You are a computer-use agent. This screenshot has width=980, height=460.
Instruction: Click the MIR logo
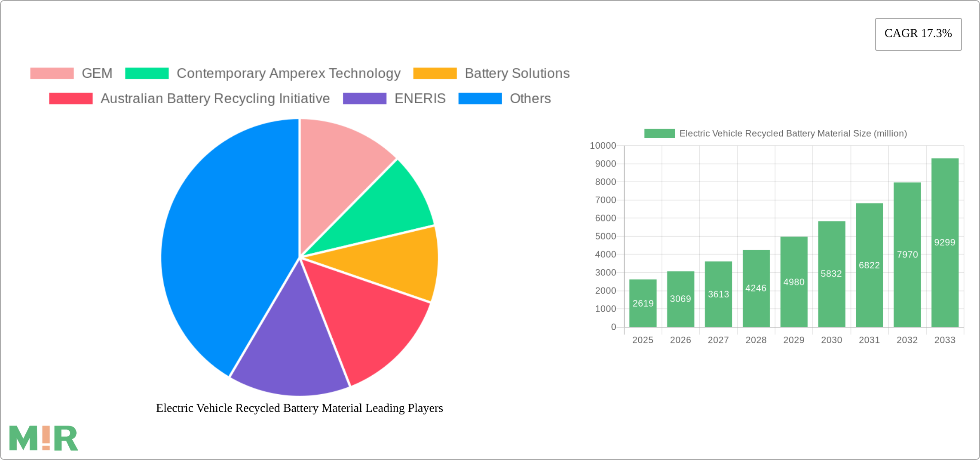[x=43, y=439]
